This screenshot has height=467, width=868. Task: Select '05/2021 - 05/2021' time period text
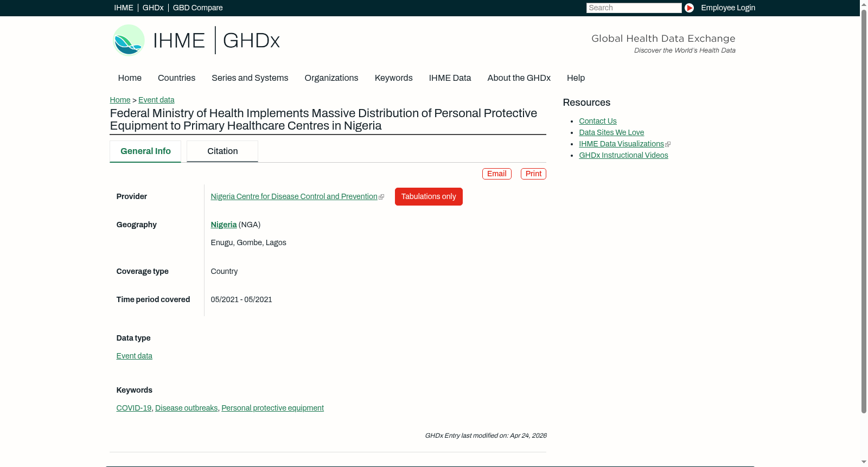tap(241, 299)
